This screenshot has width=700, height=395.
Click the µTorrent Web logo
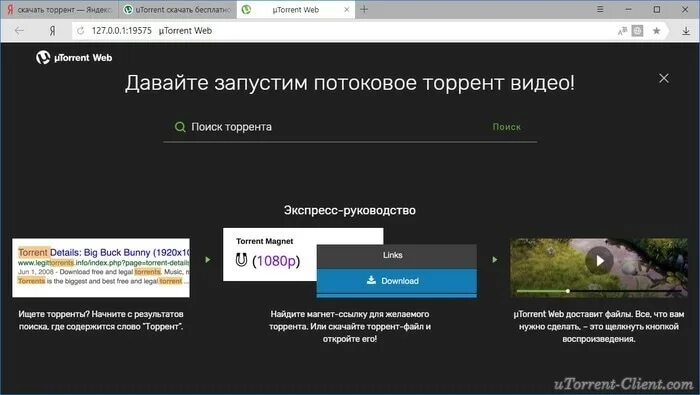pyautogui.click(x=74, y=57)
